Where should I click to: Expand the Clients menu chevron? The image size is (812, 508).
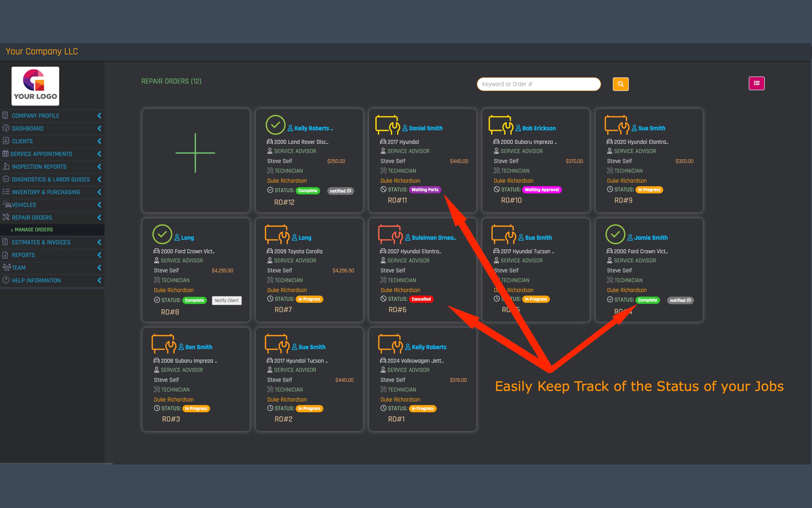point(99,141)
